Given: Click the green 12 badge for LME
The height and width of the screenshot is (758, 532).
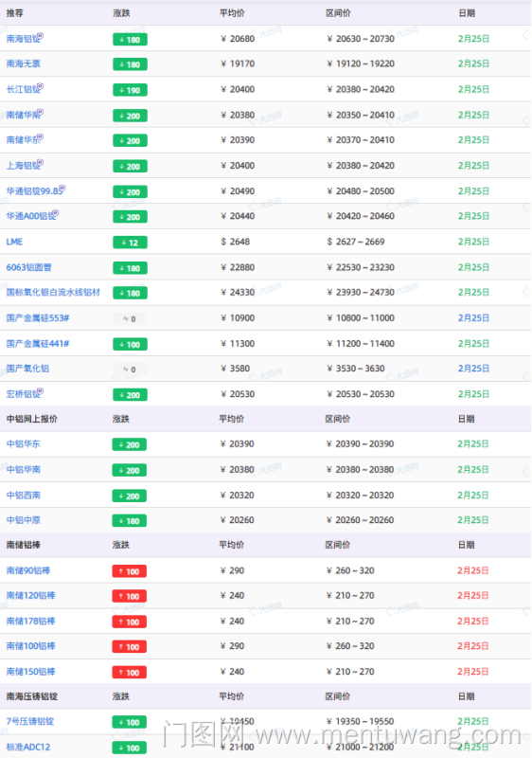Looking at the screenshot, I should [130, 243].
